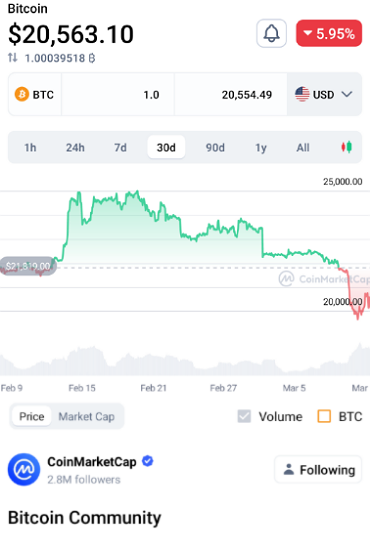The width and height of the screenshot is (370, 550).
Task: Select the 7d timeframe tab
Action: [x=120, y=147]
